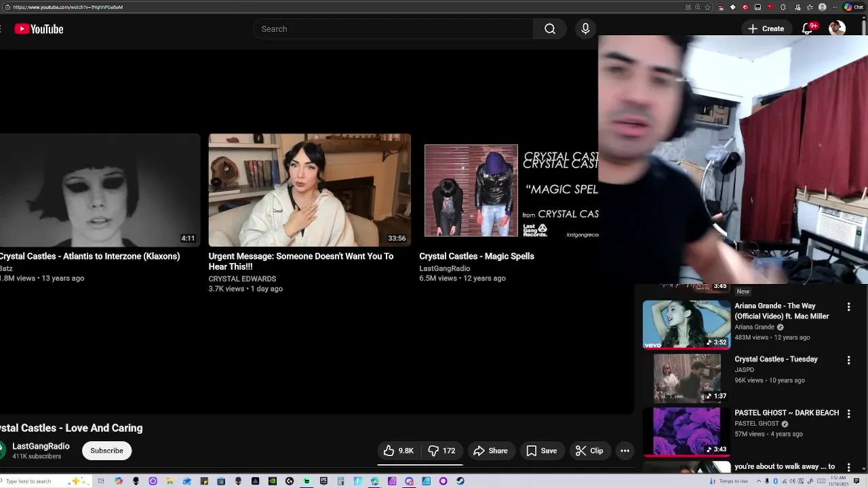This screenshot has width=868, height=488.
Task: Click the search magnifier button
Action: [x=550, y=29]
